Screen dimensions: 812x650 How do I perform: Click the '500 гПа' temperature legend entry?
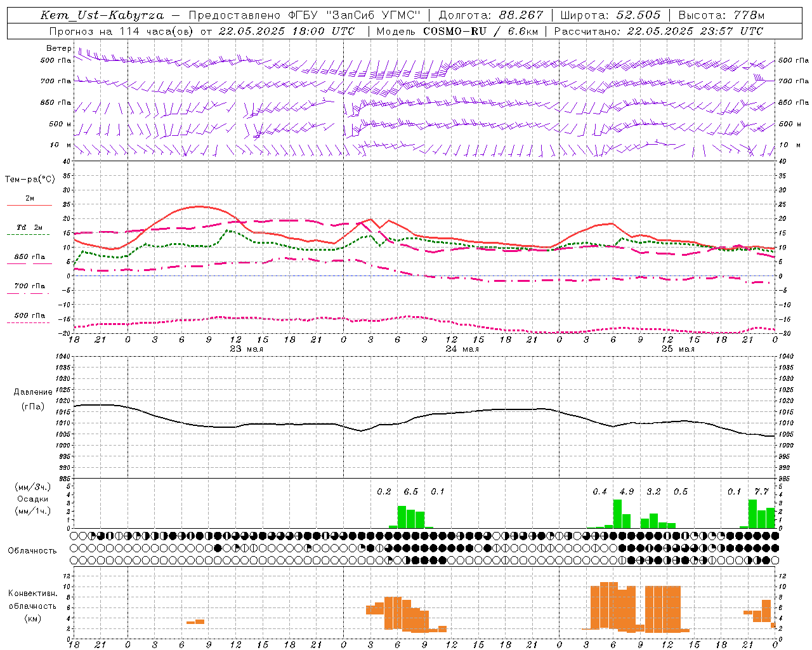pos(30,315)
